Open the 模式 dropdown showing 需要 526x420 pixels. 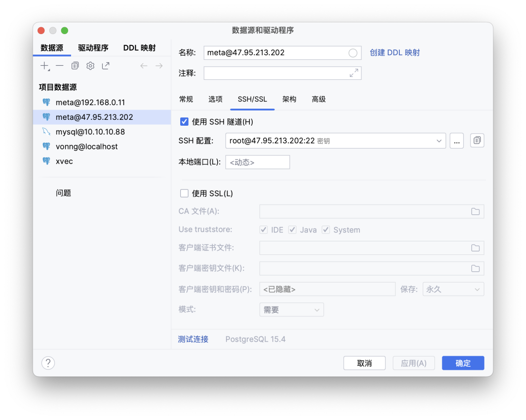pos(291,309)
